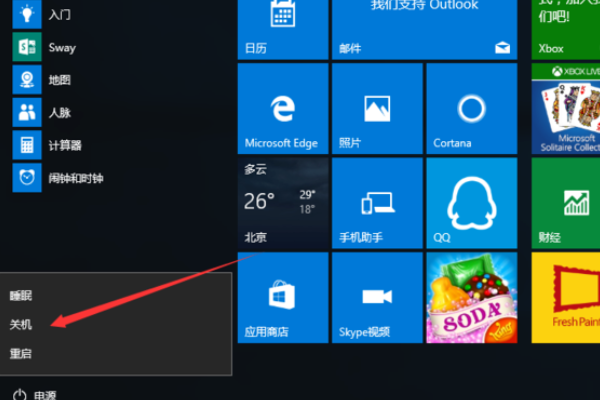Image resolution: width=600 pixels, height=400 pixels.
Task: Open the 地图 (Maps) app icon
Action: tap(27, 80)
